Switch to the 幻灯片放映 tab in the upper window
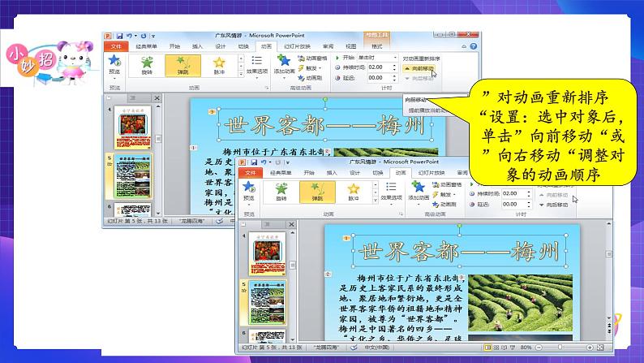This screenshot has width=644, height=363. [297, 46]
